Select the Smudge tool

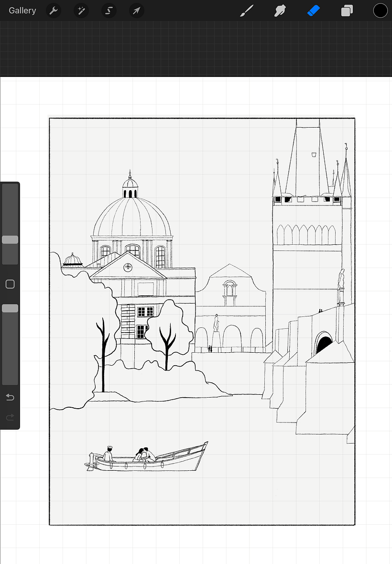(280, 11)
